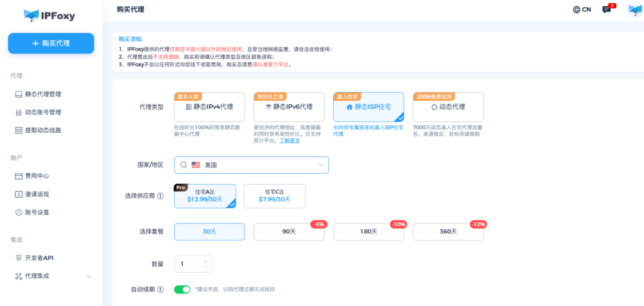Viewport: 644px width, 306px height.
Task: Click the 购买代理 blue button
Action: click(x=51, y=43)
